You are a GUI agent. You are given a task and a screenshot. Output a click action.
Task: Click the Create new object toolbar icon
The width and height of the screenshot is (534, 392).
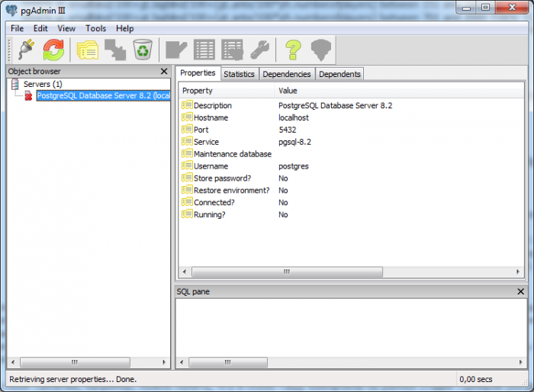[x=115, y=50]
